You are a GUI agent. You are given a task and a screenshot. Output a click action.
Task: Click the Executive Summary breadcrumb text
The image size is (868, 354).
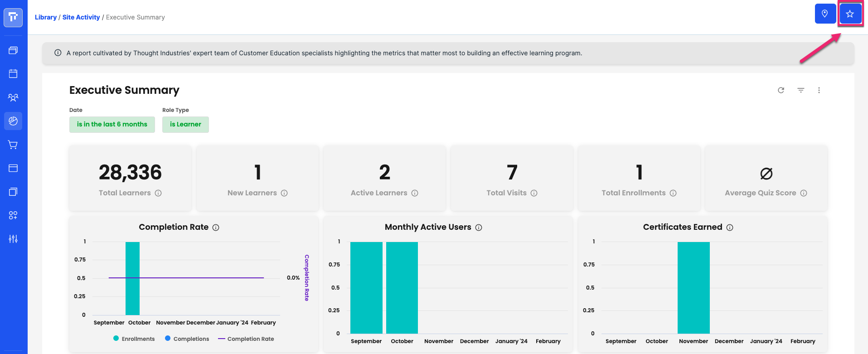(x=135, y=17)
